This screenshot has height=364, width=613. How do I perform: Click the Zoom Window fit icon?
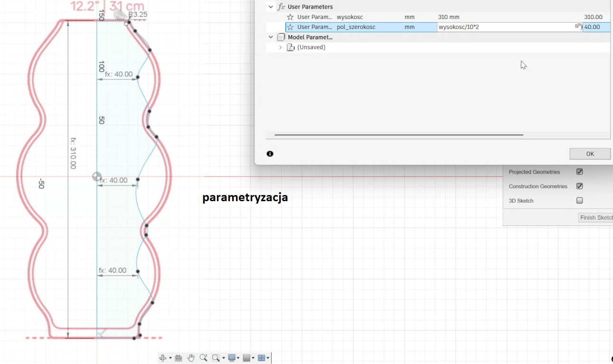tap(216, 358)
